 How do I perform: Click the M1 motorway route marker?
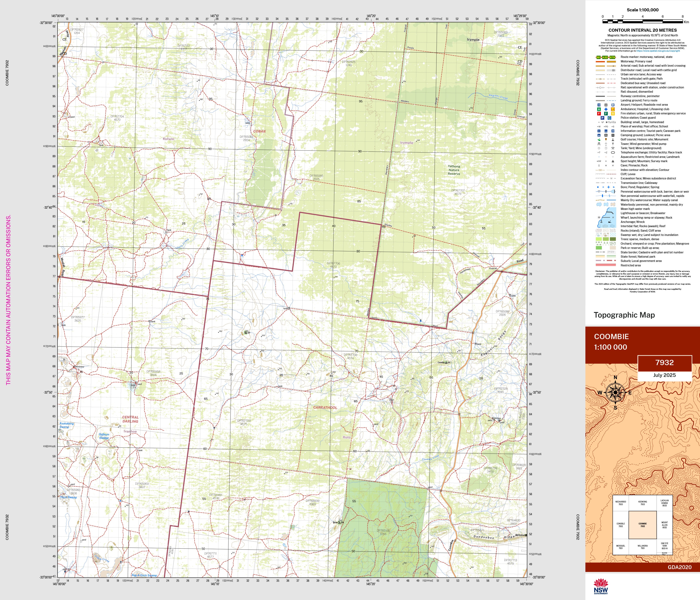[599, 58]
